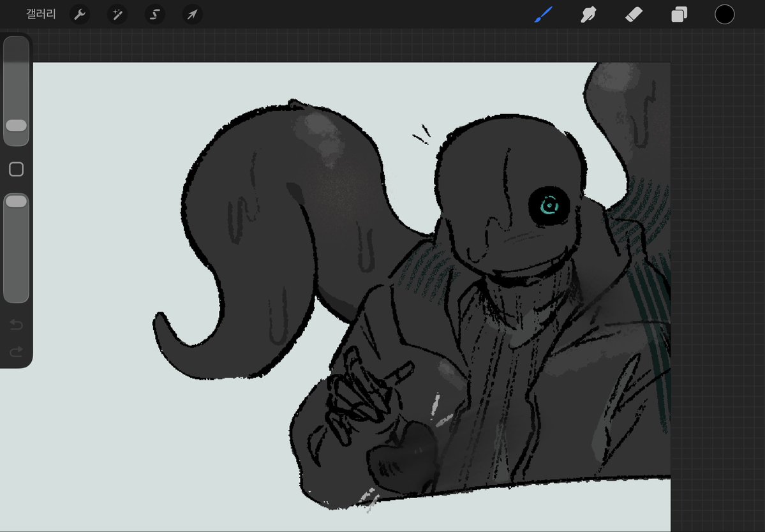Select the Brush tool

[x=544, y=15]
